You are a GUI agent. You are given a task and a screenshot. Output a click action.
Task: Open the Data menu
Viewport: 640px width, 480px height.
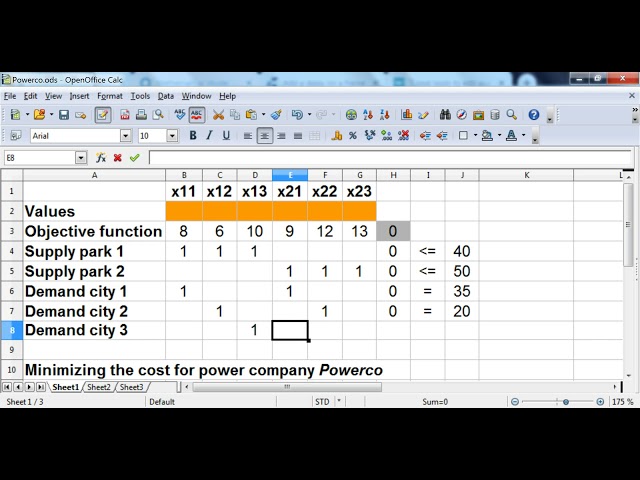pos(166,96)
